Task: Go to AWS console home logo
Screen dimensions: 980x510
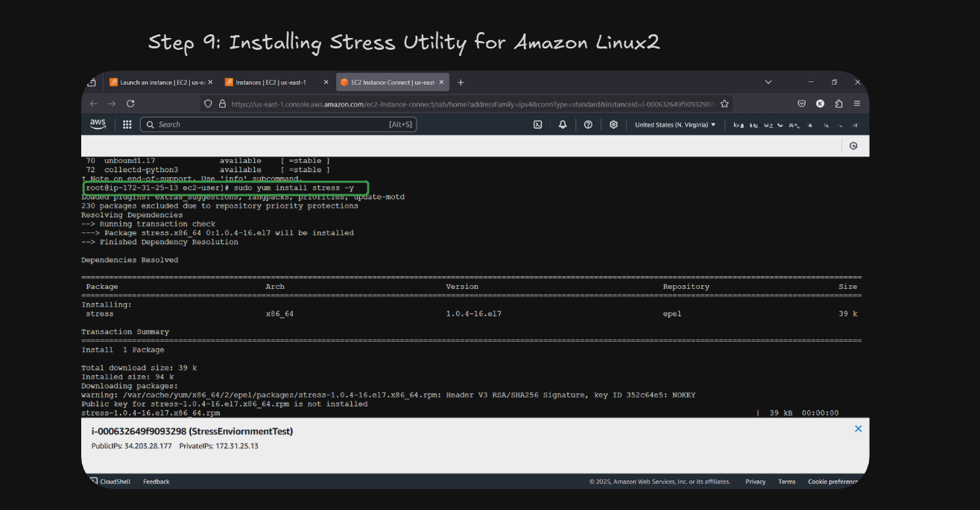Action: (98, 124)
